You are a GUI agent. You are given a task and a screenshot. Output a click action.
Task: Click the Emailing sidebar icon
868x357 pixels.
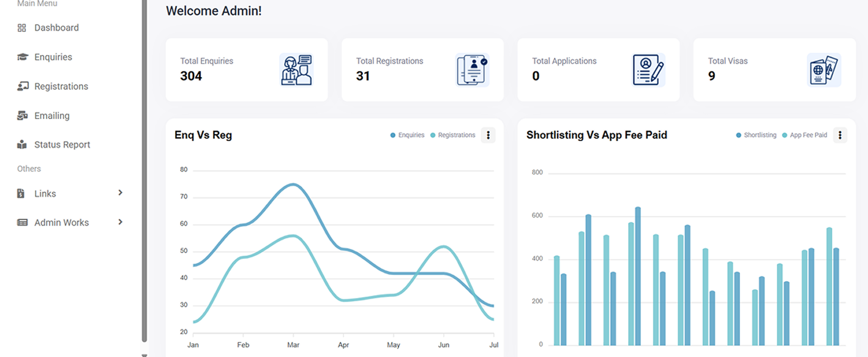(x=22, y=116)
